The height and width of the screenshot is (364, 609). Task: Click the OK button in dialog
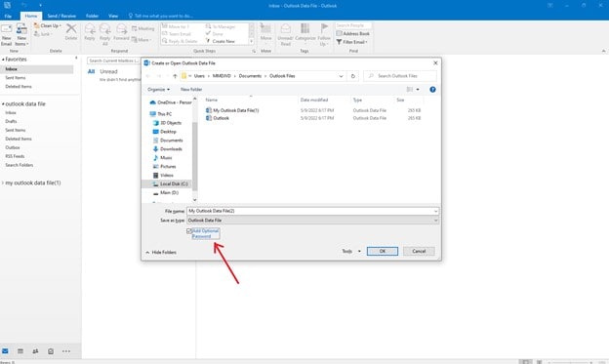pyautogui.click(x=383, y=252)
